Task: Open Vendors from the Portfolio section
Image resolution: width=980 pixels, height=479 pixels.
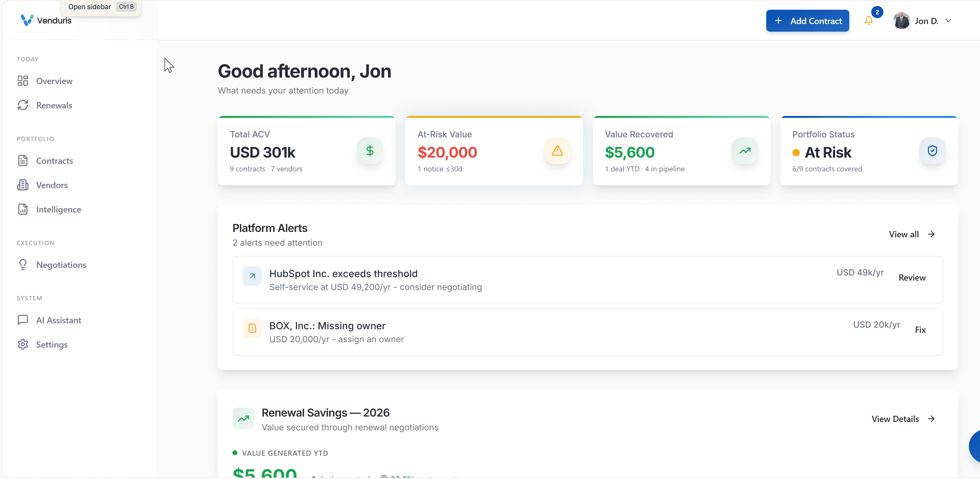Action: click(52, 185)
